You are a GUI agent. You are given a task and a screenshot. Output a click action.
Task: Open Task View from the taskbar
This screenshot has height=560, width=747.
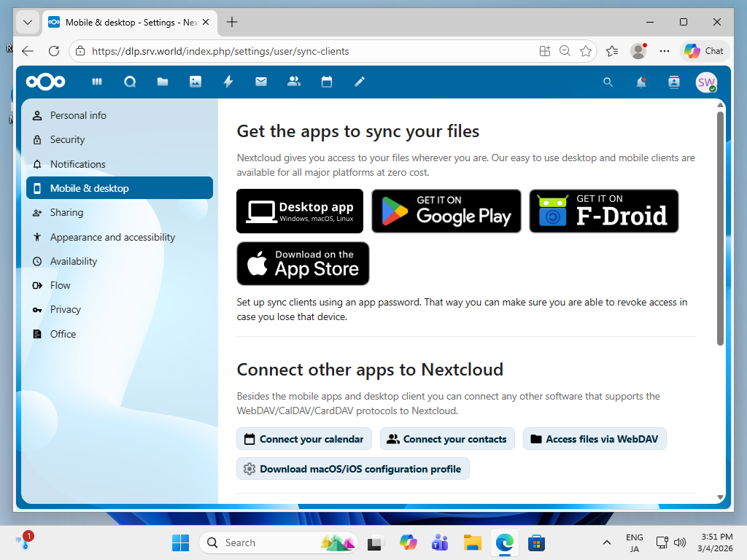[x=375, y=542]
